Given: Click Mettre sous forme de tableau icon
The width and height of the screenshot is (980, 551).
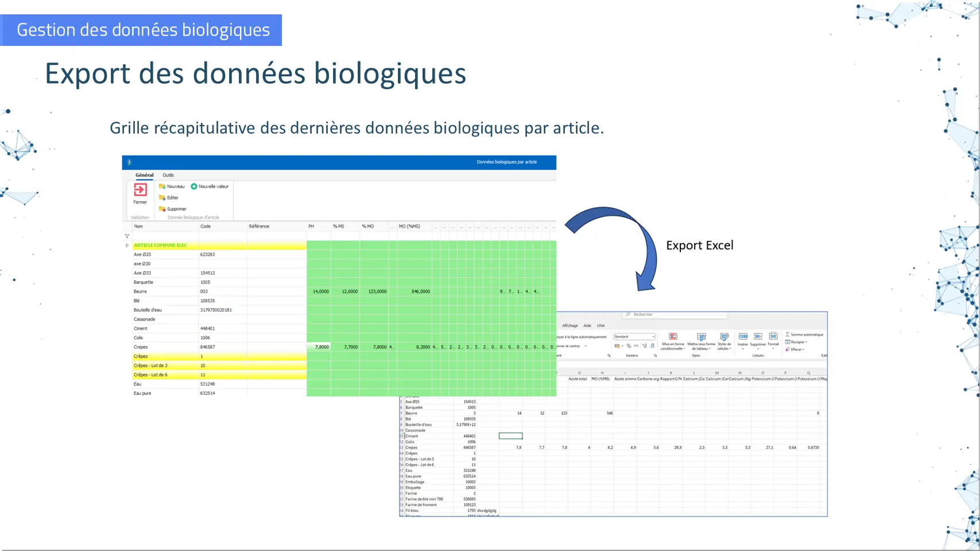Looking at the screenshot, I should [701, 337].
